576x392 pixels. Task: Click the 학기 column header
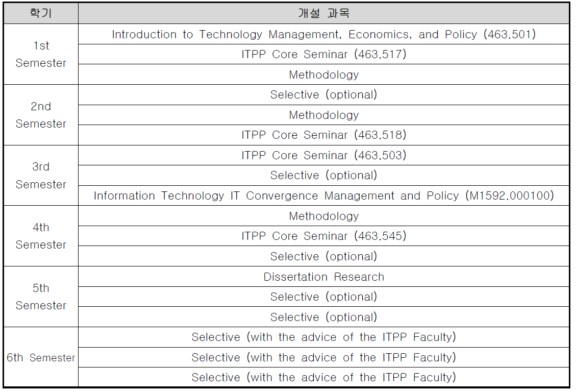click(x=41, y=14)
